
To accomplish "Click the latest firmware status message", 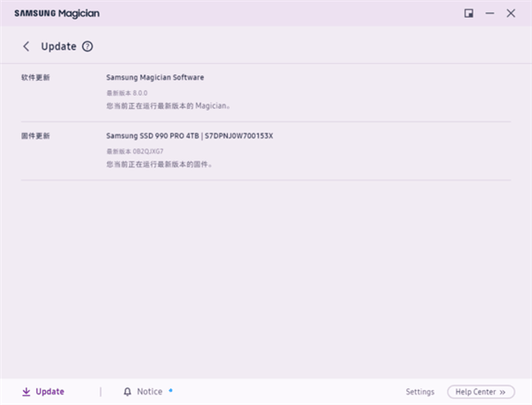I will 160,165.
